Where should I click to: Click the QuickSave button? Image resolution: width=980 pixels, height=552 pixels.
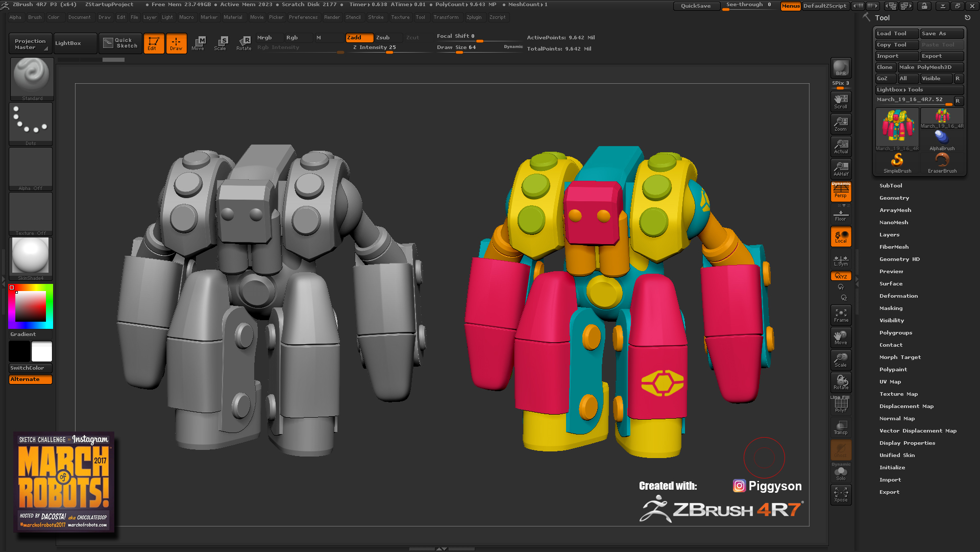click(695, 6)
